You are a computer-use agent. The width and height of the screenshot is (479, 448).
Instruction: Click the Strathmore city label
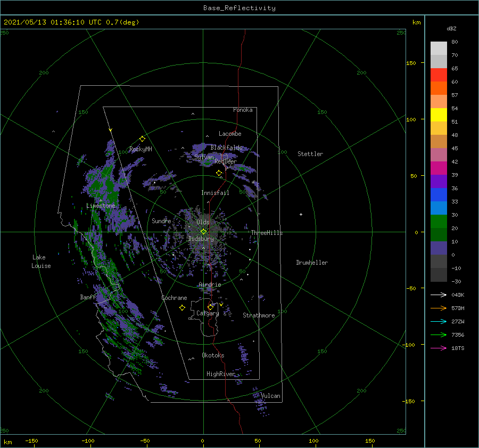[x=259, y=315]
